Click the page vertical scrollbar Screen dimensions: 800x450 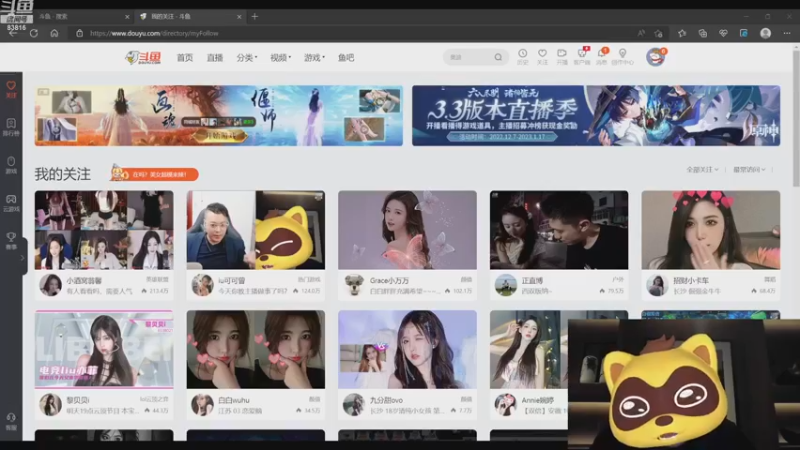796,117
